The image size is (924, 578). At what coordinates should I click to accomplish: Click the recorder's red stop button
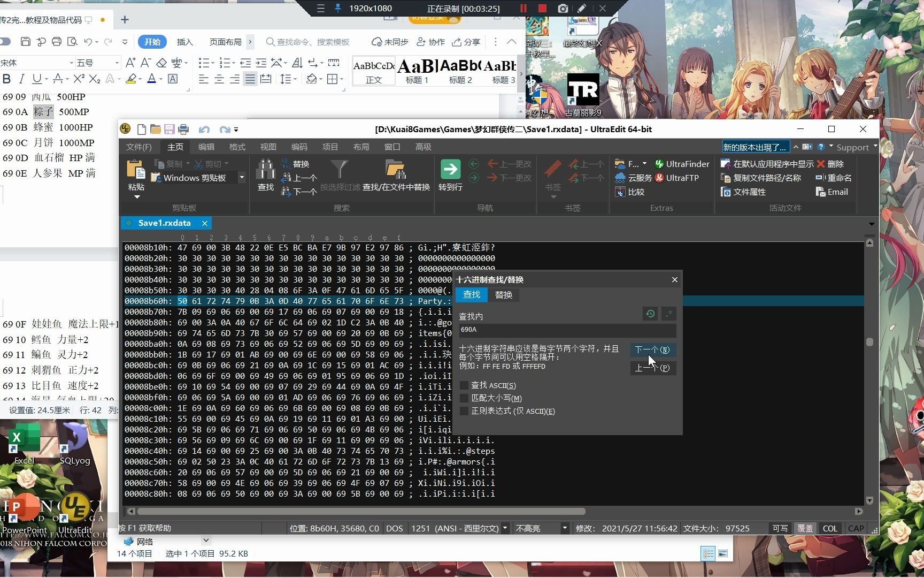tap(542, 9)
